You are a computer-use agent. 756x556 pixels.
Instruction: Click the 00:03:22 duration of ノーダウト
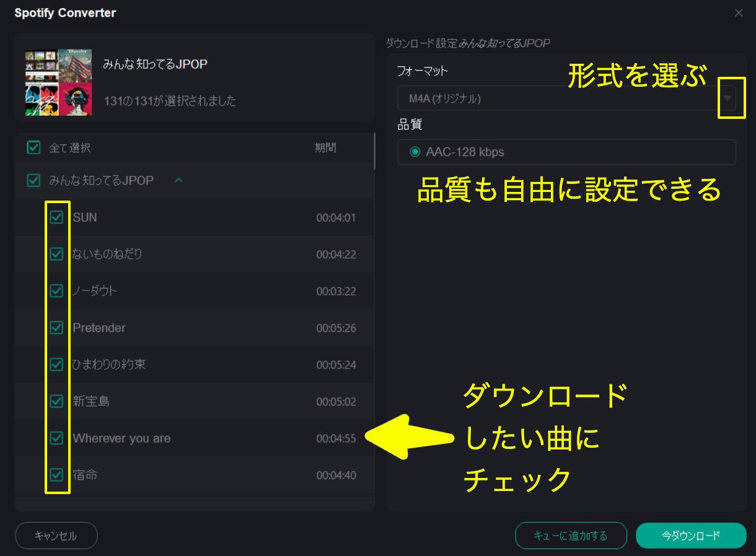pos(336,291)
